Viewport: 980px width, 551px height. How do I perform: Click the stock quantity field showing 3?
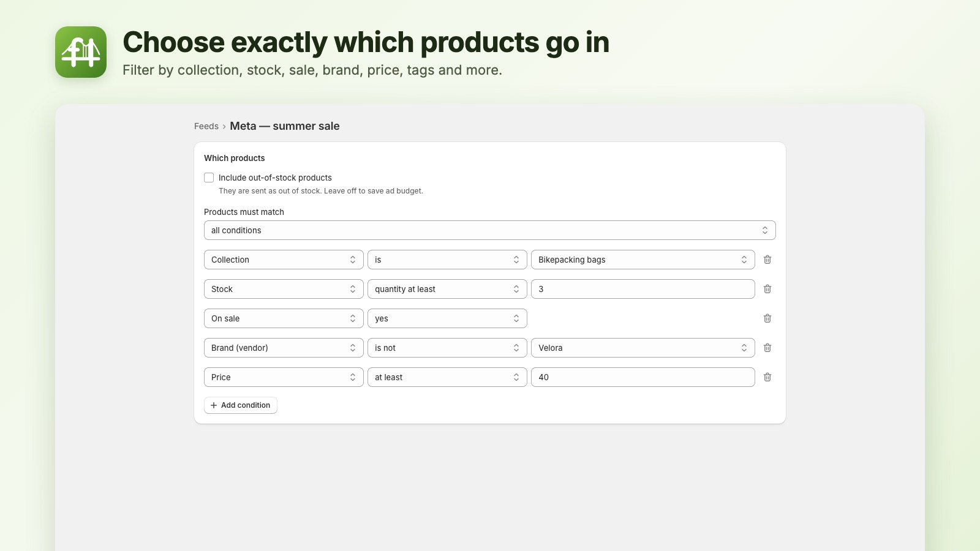[x=643, y=289]
